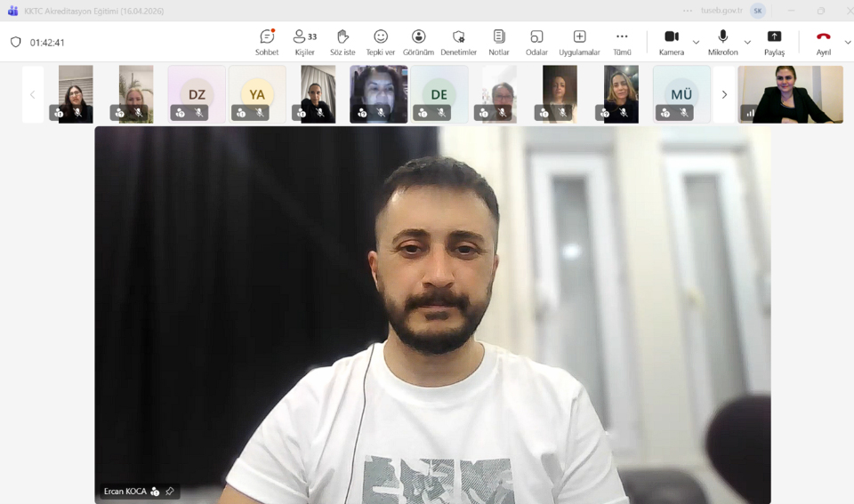Open Odalar breakout rooms
The width and height of the screenshot is (854, 504).
(536, 41)
